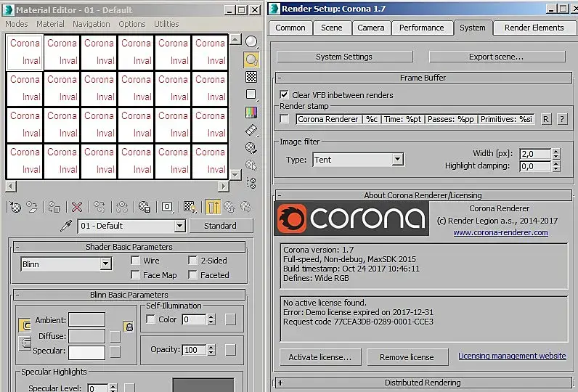Click Put Material to Scene icon
578x392 pixels.
point(32,207)
